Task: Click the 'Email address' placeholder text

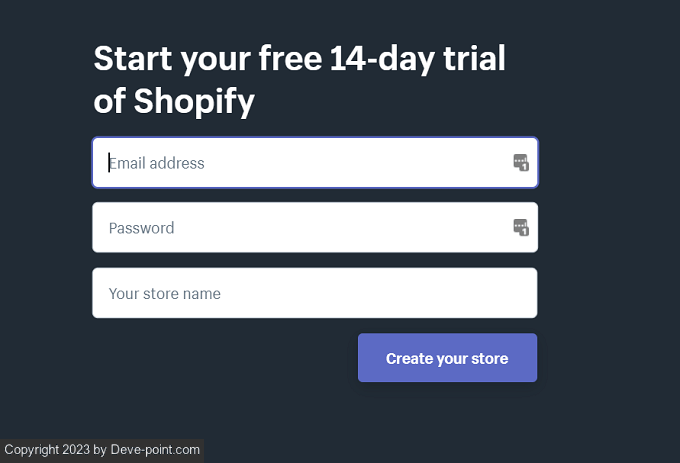Action: (157, 163)
